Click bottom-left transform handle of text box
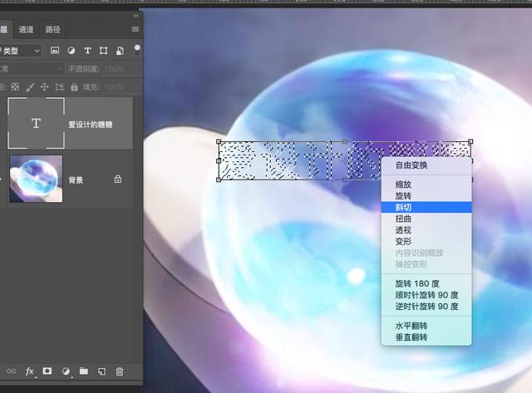The image size is (532, 393). 219,179
